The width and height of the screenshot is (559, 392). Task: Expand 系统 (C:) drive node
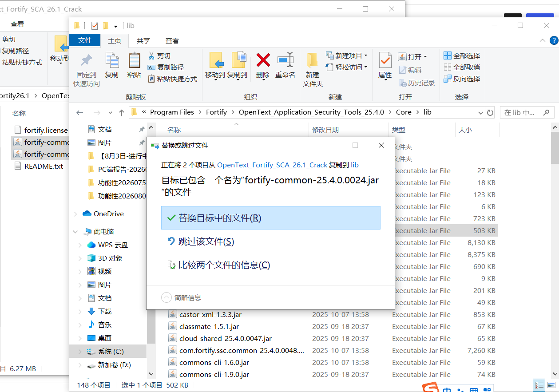pyautogui.click(x=80, y=352)
